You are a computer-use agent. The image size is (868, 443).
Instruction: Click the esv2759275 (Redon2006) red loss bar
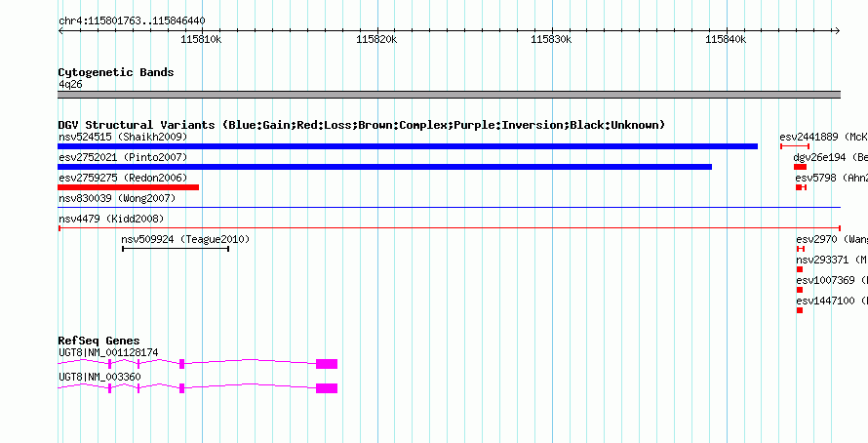coord(128,187)
